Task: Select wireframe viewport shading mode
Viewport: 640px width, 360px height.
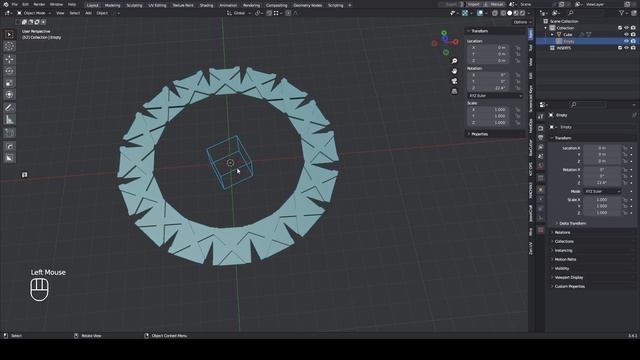Action: 503,13
